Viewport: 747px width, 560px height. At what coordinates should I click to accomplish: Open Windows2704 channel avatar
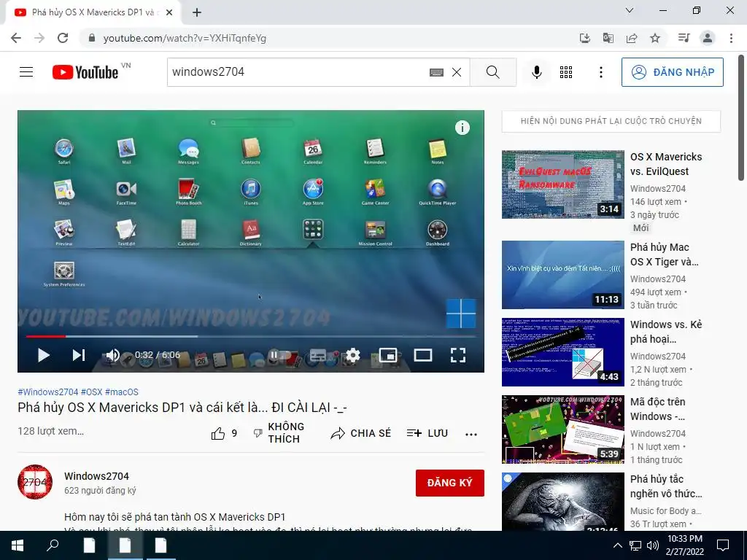coord(35,482)
